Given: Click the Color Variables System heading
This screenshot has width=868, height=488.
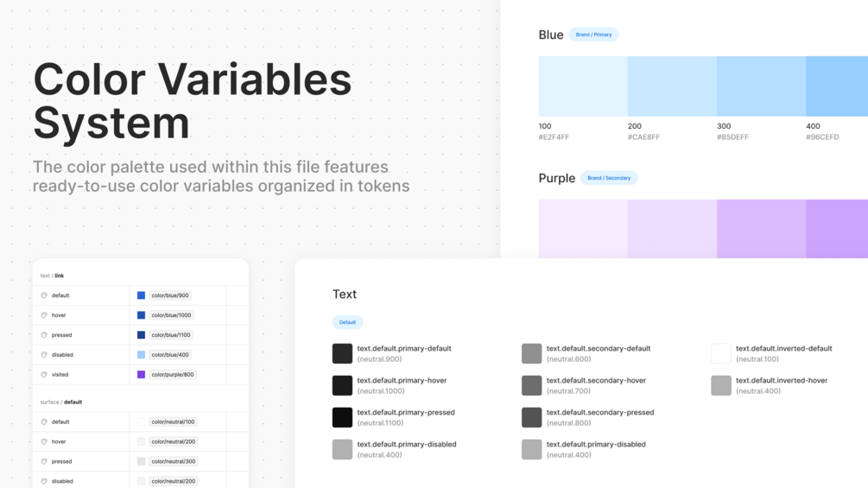Looking at the screenshot, I should pyautogui.click(x=193, y=100).
